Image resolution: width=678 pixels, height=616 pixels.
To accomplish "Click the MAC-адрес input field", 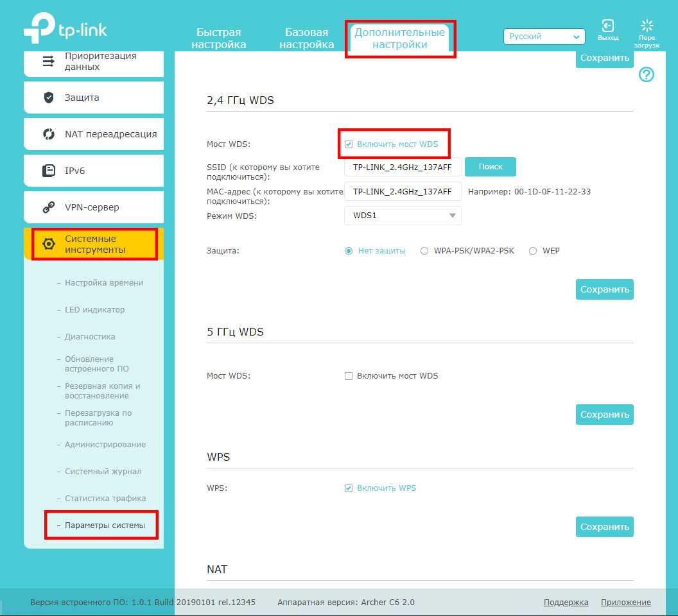I will [403, 191].
